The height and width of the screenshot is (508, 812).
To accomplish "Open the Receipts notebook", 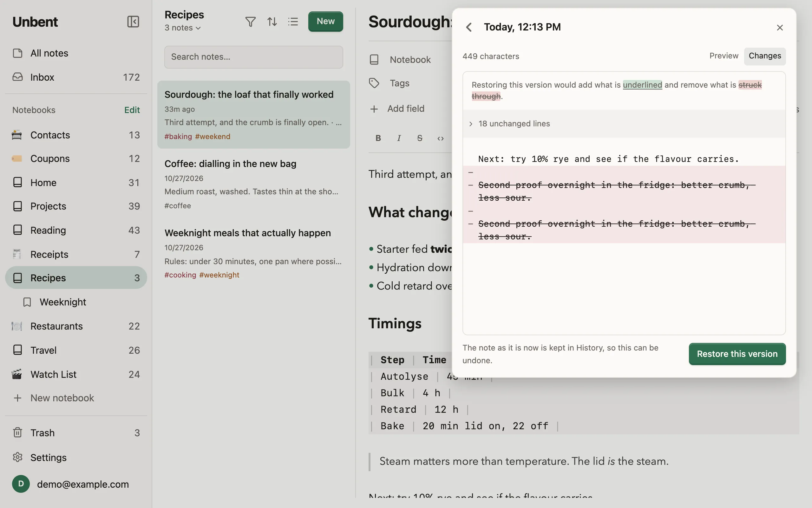I will coord(76,254).
